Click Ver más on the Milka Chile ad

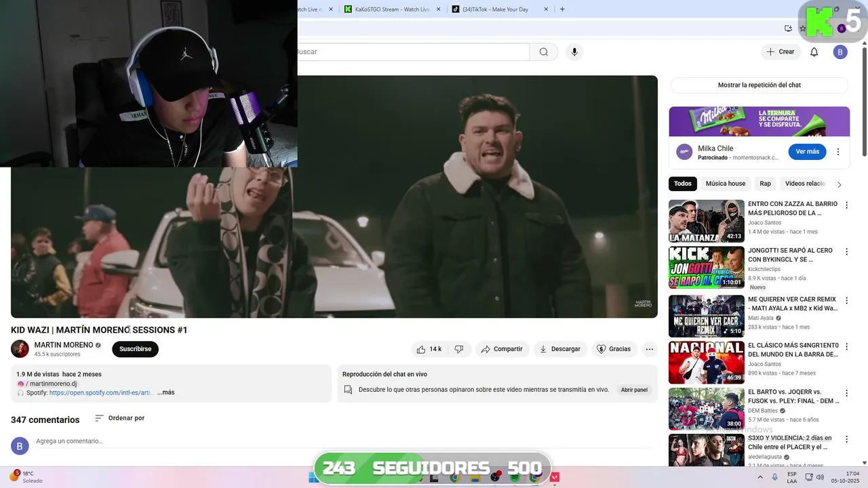coord(807,152)
